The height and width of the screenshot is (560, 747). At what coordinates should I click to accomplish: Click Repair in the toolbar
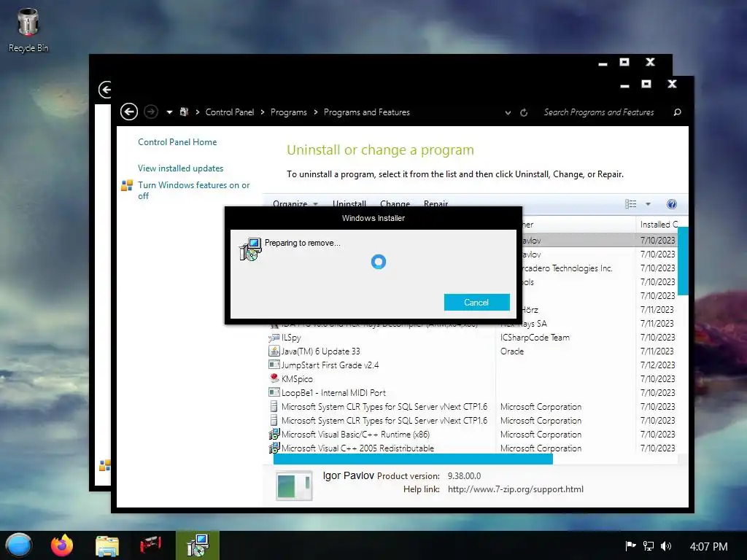click(436, 204)
